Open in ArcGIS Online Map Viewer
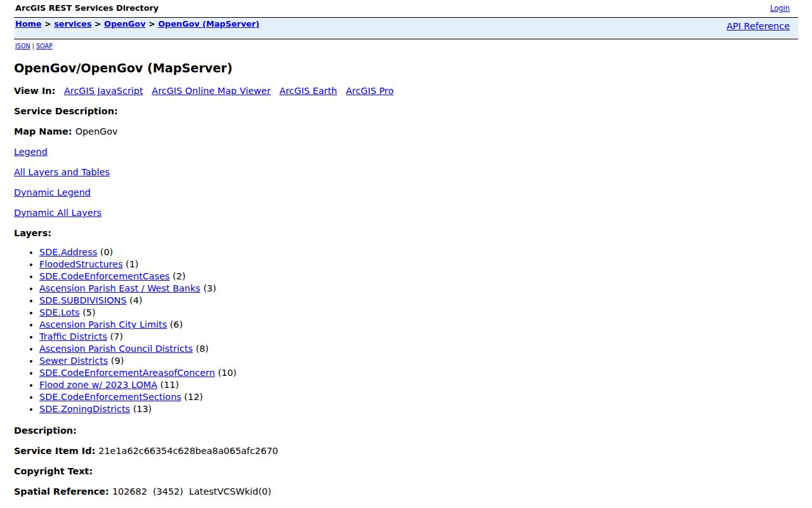 [x=211, y=91]
